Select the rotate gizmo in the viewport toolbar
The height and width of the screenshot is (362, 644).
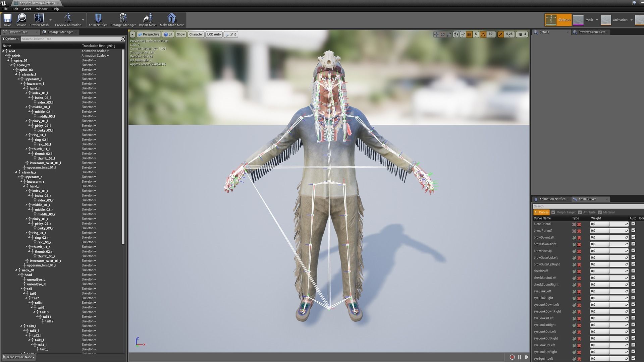[x=442, y=34]
